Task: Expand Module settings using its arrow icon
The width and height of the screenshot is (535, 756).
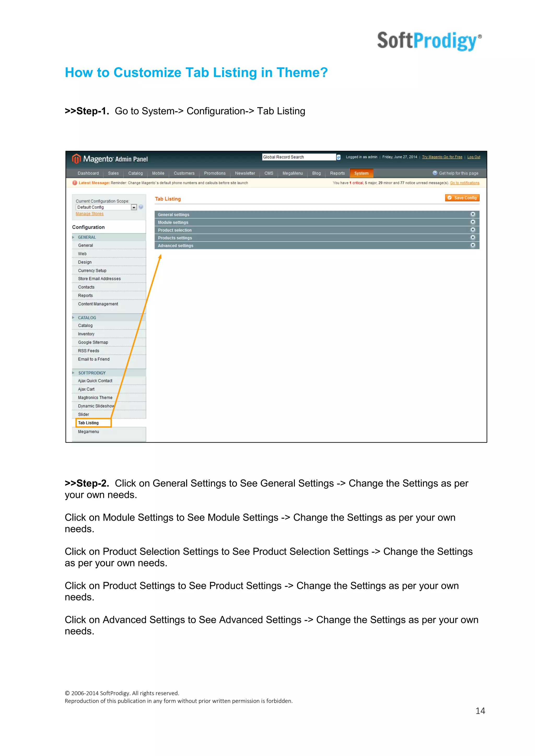Action: (473, 222)
